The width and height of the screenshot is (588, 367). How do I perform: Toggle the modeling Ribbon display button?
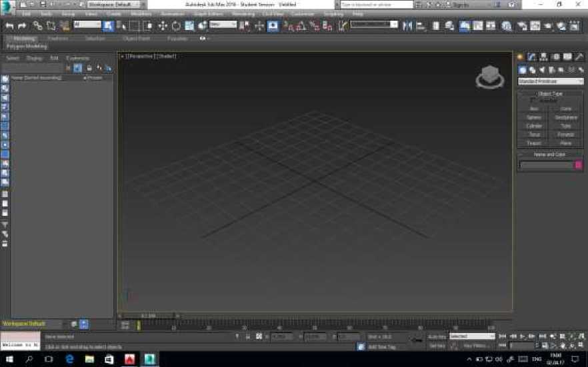coord(464,26)
